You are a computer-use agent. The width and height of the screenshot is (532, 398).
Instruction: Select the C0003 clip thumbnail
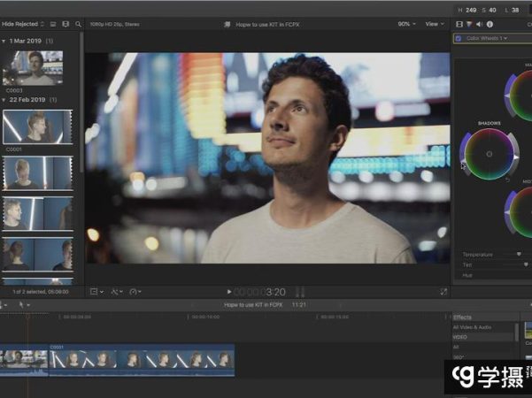click(33, 68)
